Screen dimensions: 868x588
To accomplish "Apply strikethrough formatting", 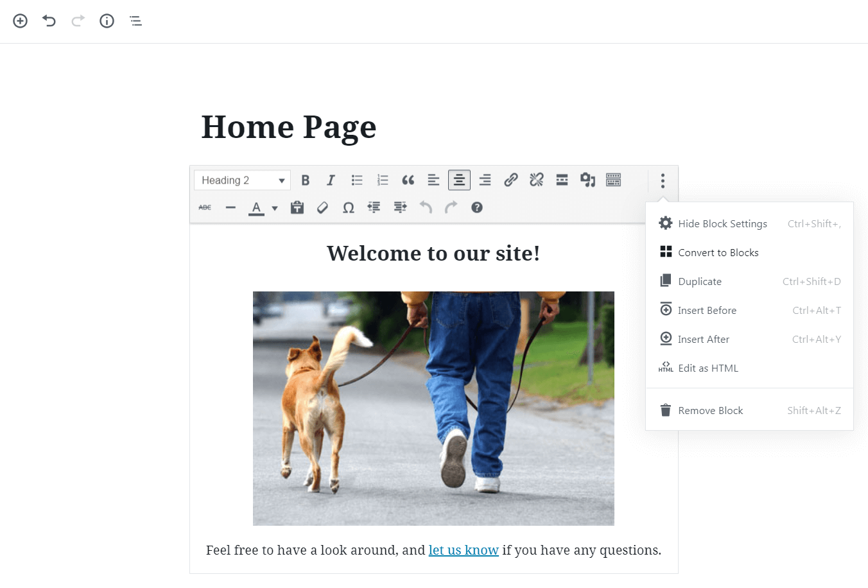I will coord(205,207).
